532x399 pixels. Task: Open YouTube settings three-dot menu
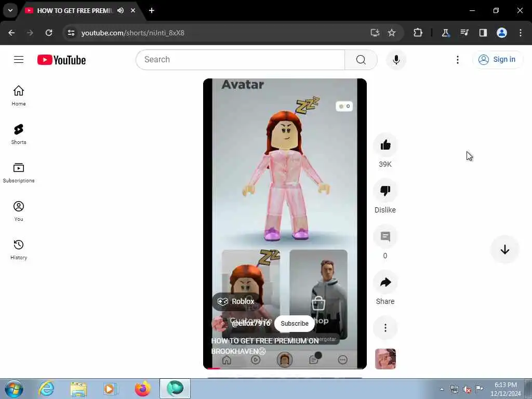point(457,60)
